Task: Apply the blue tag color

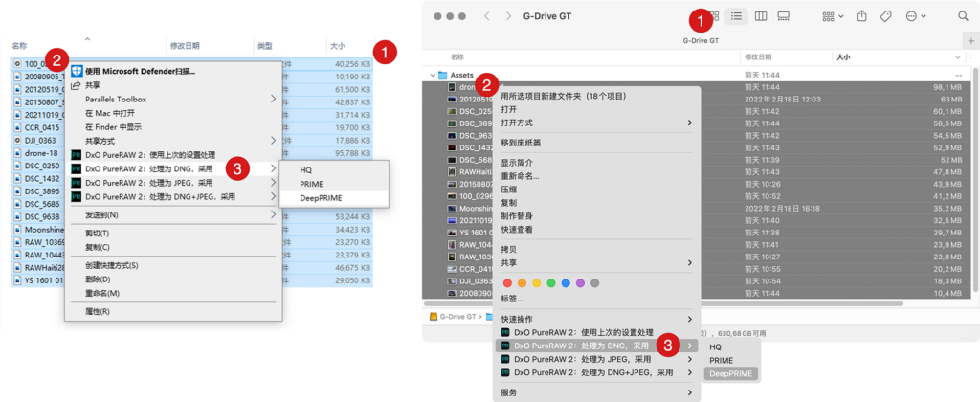Action: pos(566,282)
